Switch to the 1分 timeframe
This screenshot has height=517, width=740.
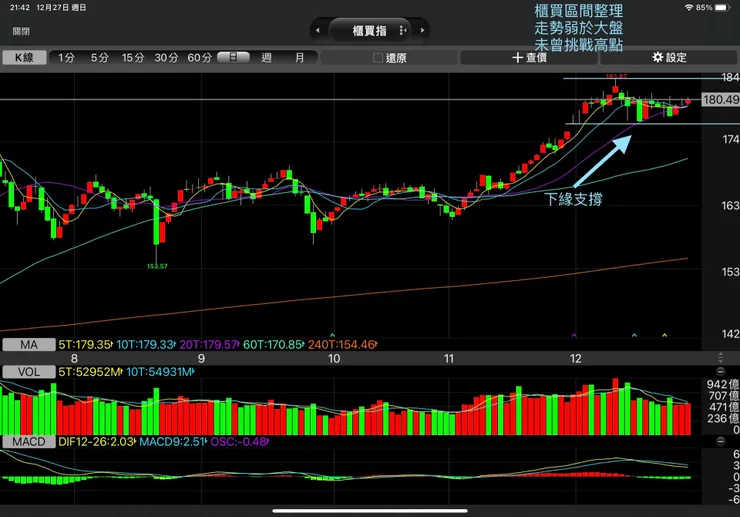[67, 58]
